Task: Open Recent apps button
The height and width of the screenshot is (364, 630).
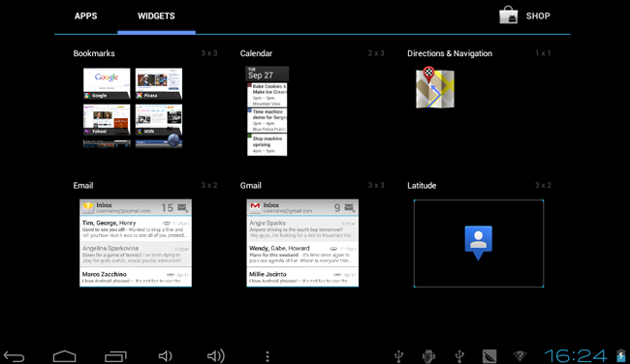Action: (115, 356)
